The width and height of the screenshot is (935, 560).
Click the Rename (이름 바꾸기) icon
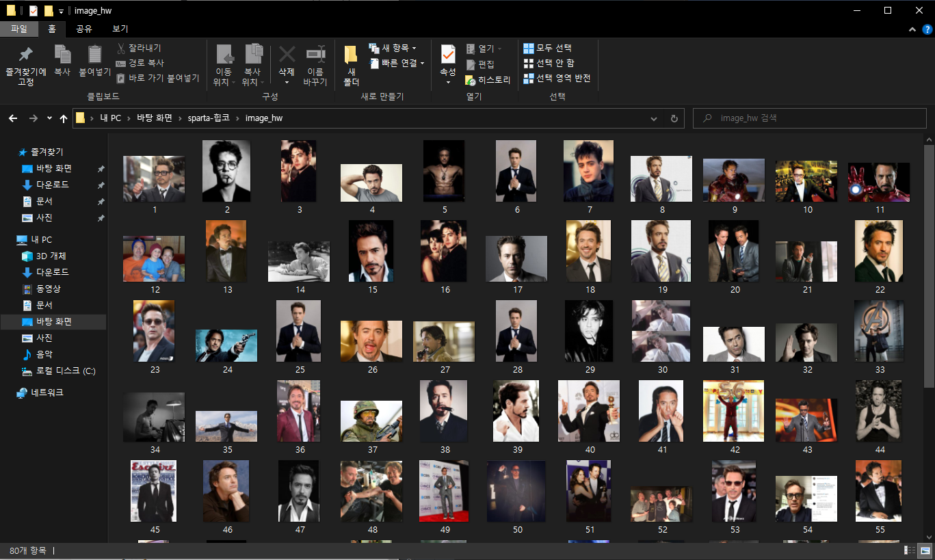point(315,55)
